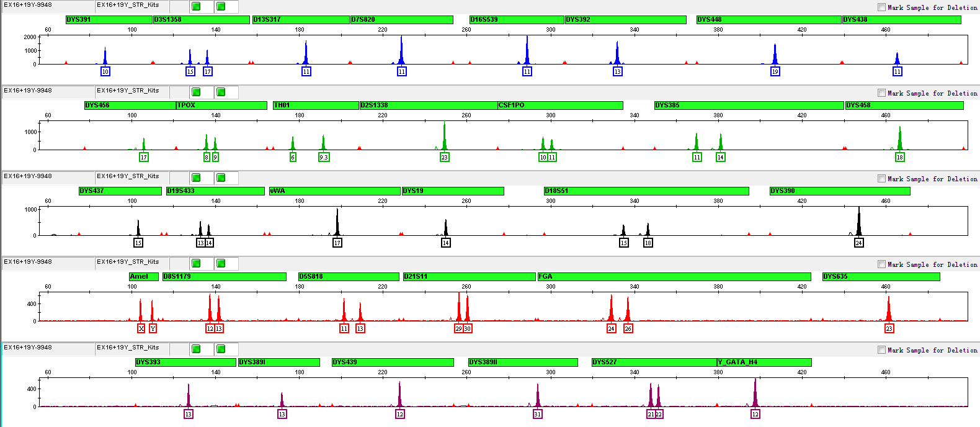Click right green quality flag in DYS456 panel header
The height and width of the screenshot is (427, 980).
point(221,92)
